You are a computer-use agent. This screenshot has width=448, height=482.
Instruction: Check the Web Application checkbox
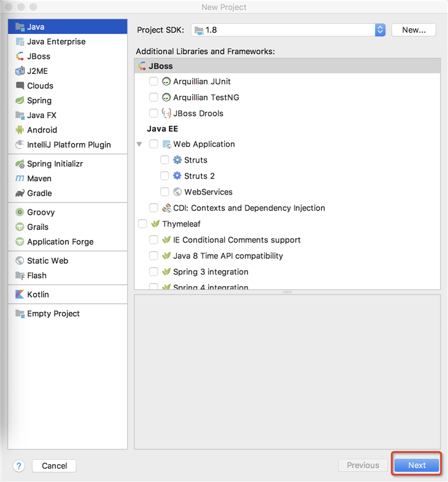click(153, 144)
